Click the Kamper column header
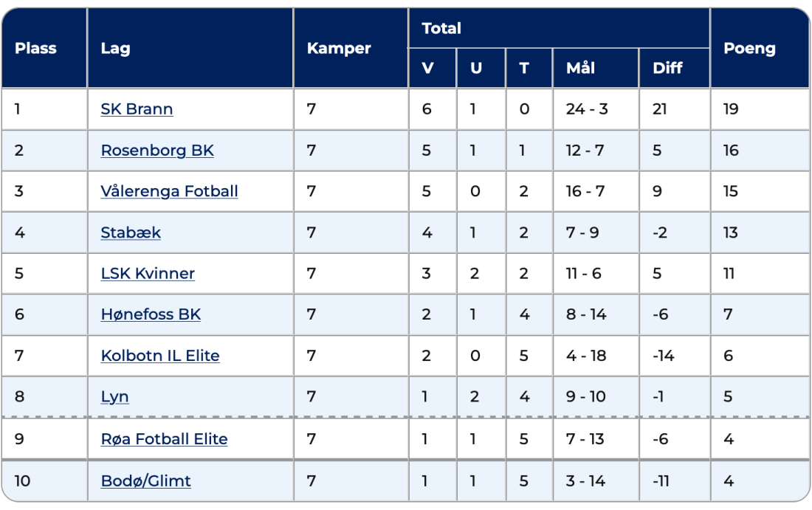This screenshot has width=812, height=510. pyautogui.click(x=339, y=49)
